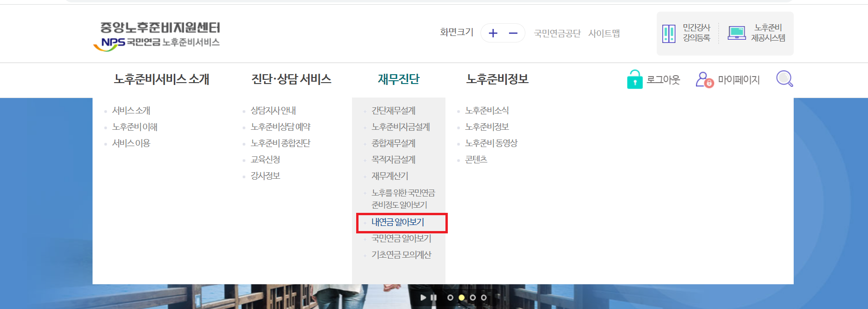The height and width of the screenshot is (309, 868).
Task: Play the banner slideshow
Action: 423,297
